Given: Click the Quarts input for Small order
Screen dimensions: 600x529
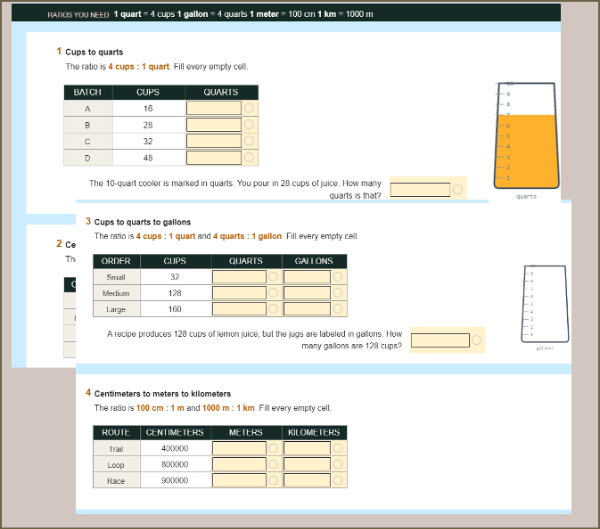Looking at the screenshot, I should [239, 277].
